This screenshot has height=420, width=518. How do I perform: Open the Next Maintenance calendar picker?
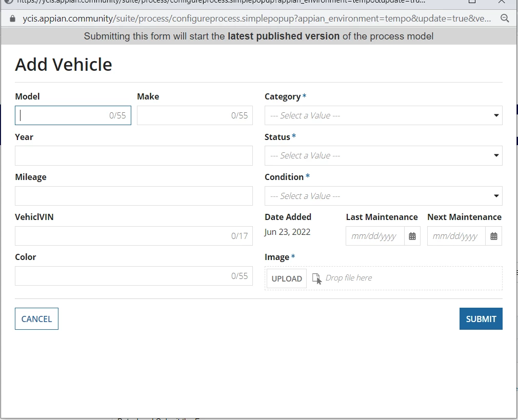493,236
